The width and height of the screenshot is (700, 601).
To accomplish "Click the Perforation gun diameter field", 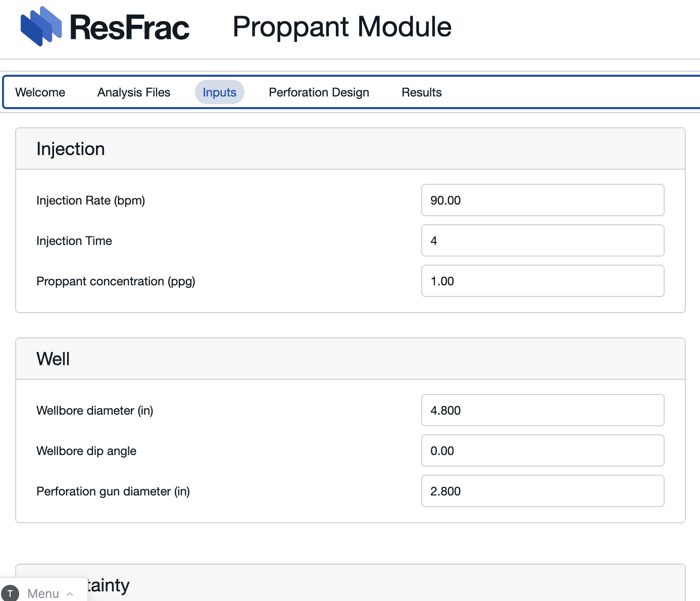I will coord(543,491).
